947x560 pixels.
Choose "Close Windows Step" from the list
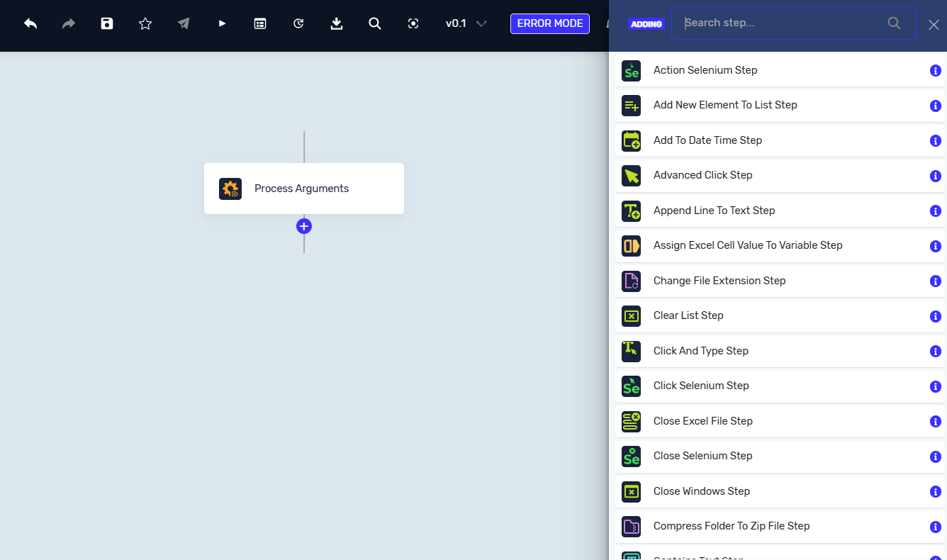(780, 491)
